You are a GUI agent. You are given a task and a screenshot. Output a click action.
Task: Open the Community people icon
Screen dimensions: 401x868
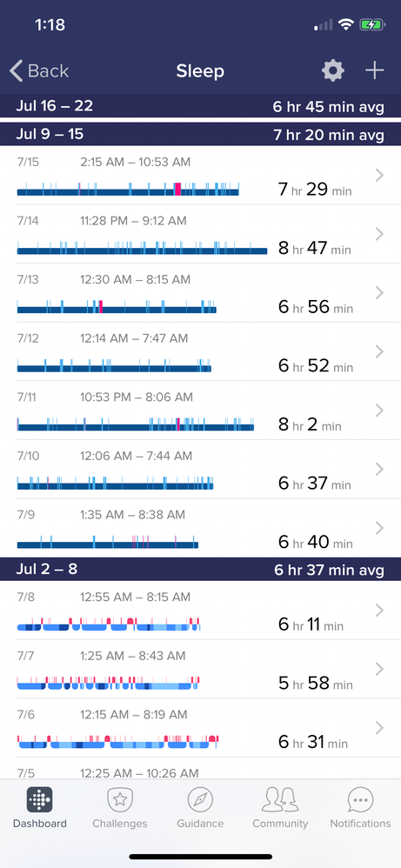(280, 799)
